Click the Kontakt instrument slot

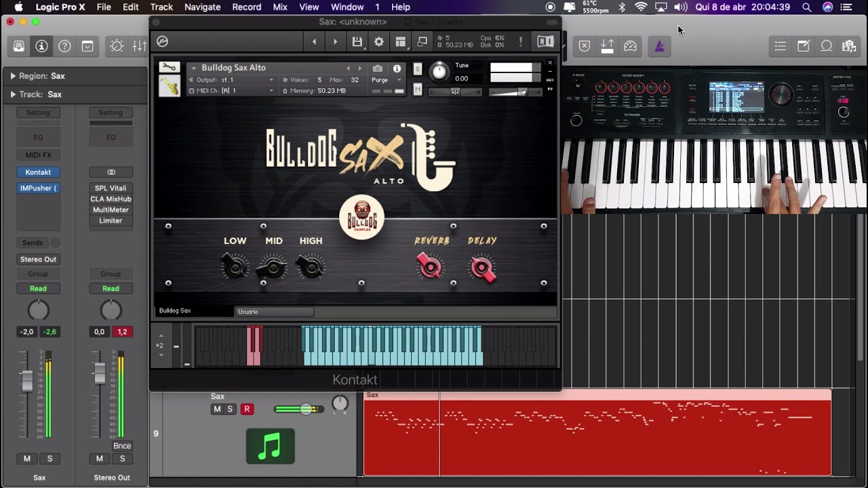[x=38, y=172]
